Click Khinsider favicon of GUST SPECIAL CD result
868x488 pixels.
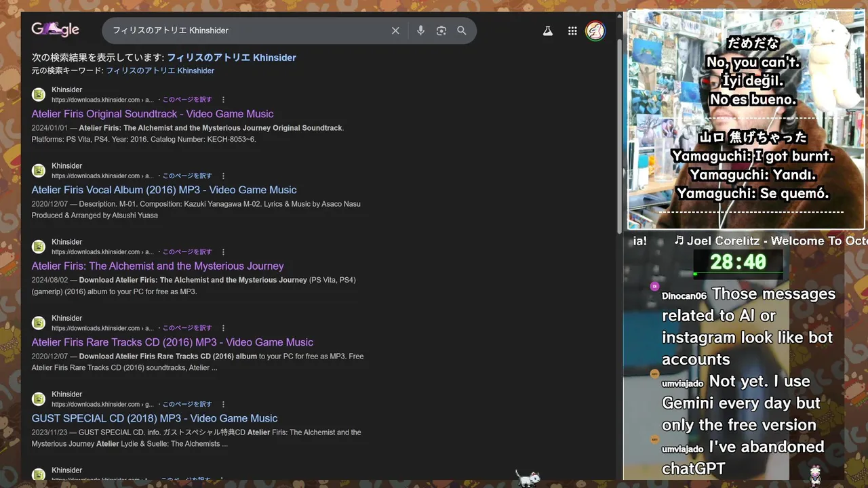pos(39,399)
